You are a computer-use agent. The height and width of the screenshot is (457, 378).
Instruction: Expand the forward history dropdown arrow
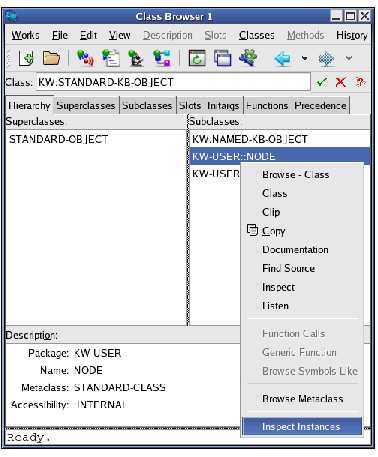[x=349, y=58]
